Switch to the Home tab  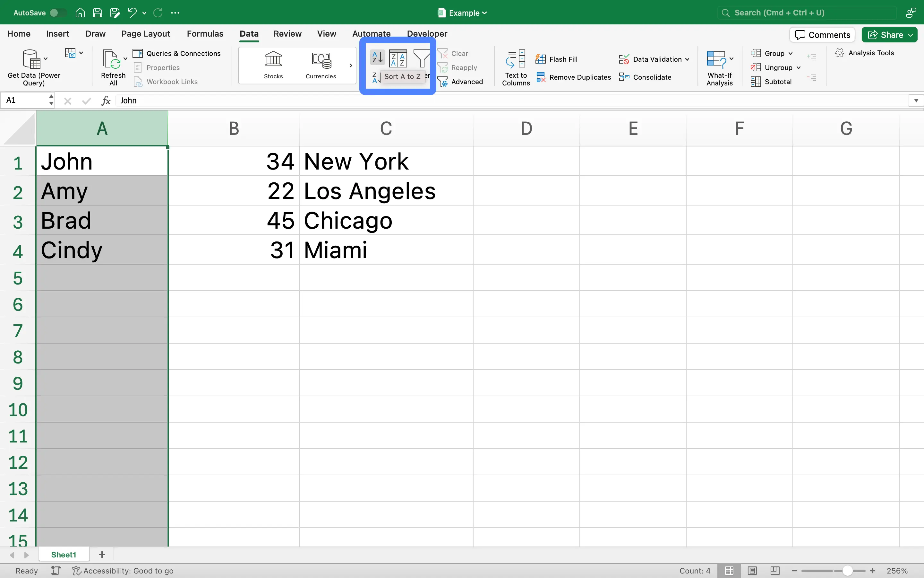point(19,34)
